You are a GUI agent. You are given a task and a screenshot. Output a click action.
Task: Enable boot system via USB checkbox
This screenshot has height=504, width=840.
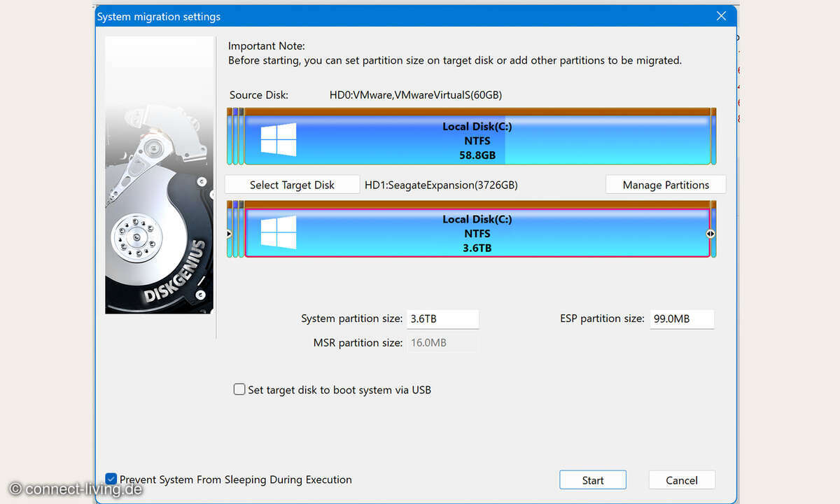point(239,389)
